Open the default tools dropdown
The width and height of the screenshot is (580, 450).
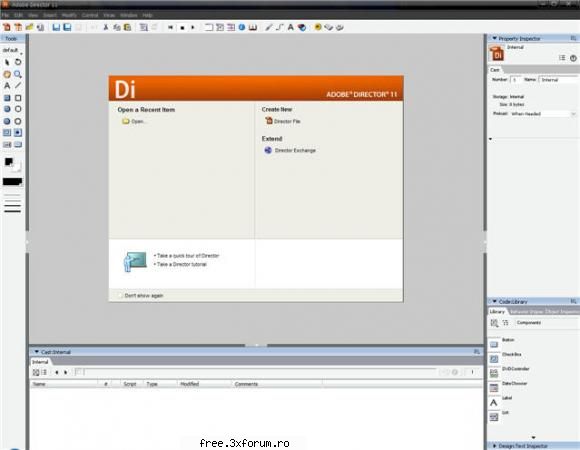12,50
